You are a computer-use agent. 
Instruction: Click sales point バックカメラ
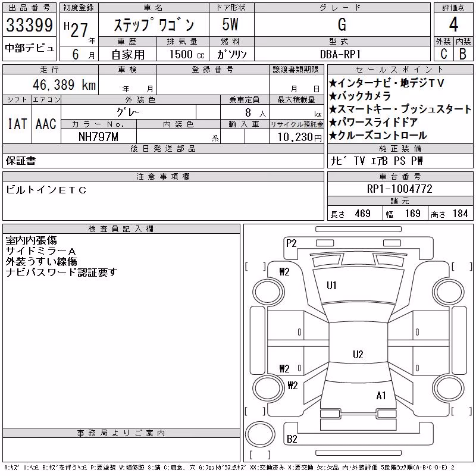(x=360, y=96)
